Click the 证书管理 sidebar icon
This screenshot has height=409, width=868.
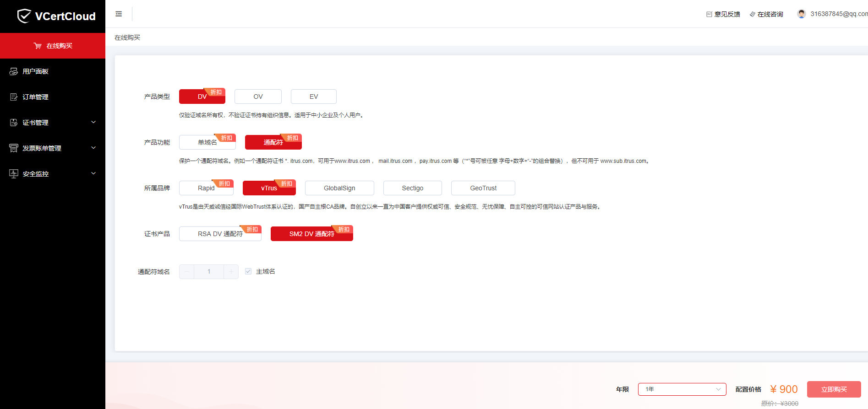click(x=14, y=123)
